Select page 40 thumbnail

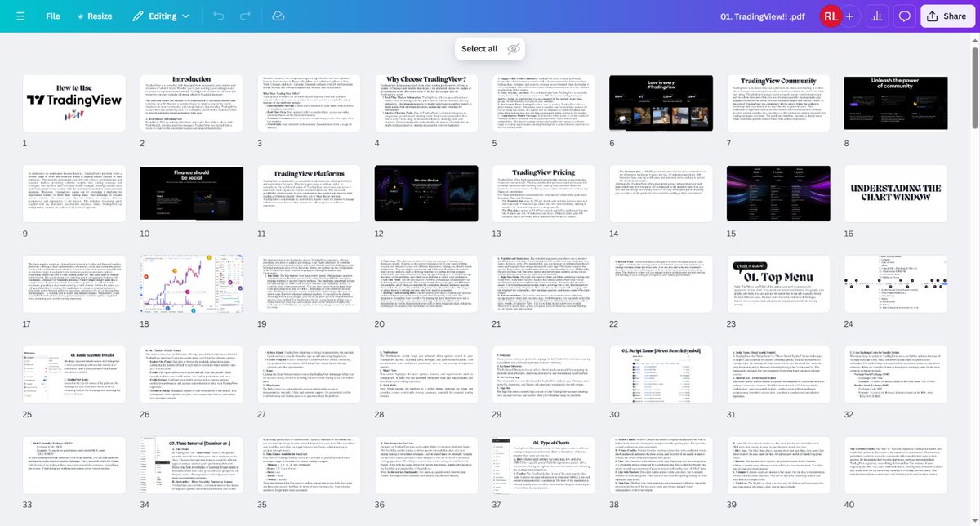(895, 466)
